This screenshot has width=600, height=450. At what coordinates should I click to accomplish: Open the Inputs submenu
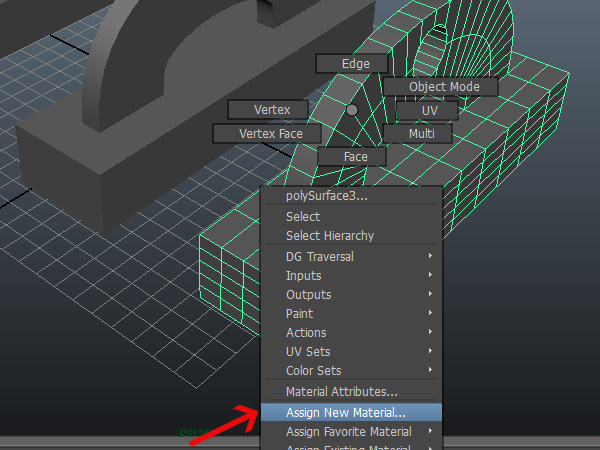[x=351, y=276]
